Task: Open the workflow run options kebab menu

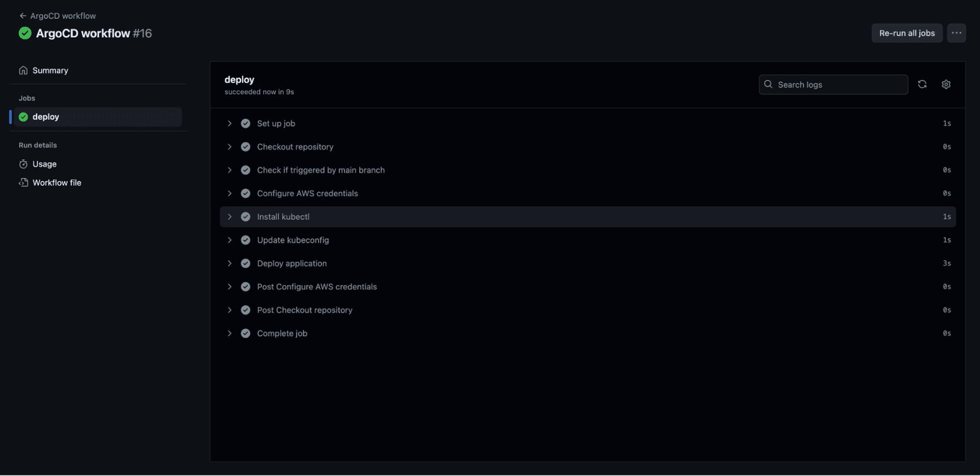Action: [957, 33]
